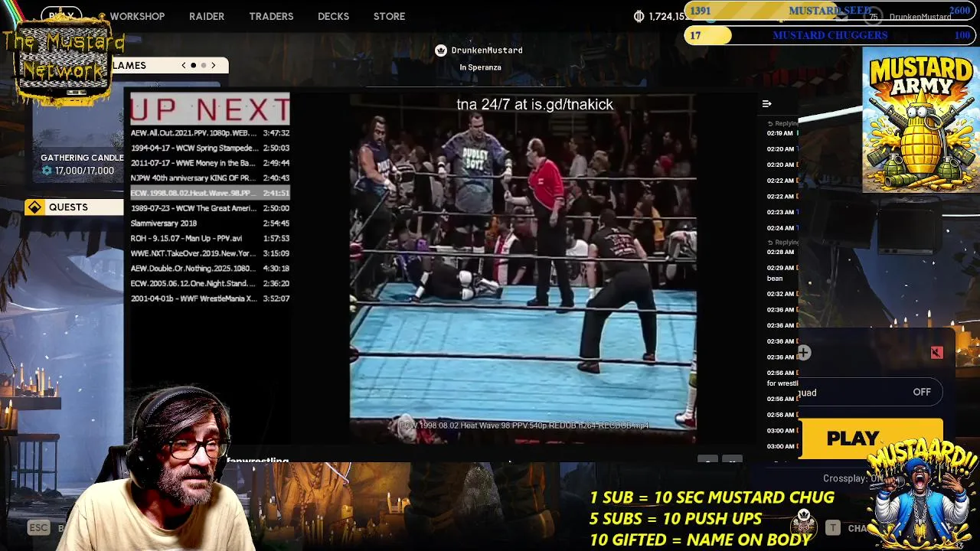
Task: Click the Gathering Candle cog icon
Action: pos(47,171)
